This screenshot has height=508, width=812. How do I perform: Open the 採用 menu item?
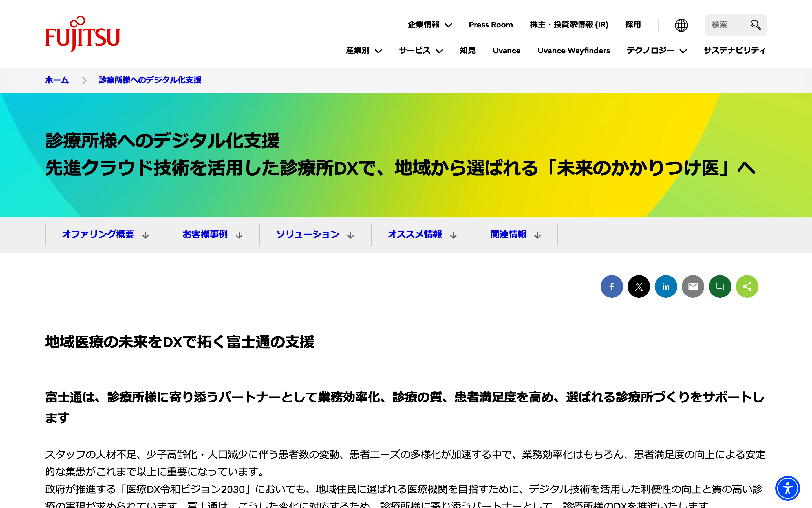[633, 25]
